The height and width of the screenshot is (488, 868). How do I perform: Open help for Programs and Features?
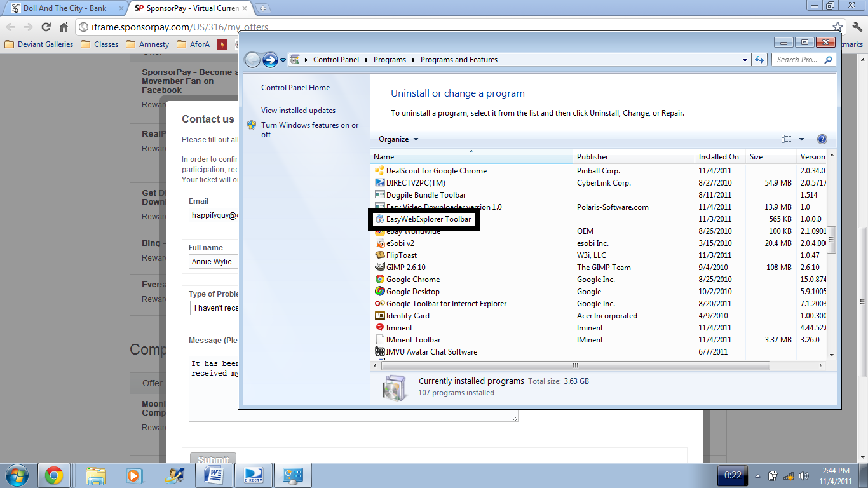click(x=822, y=139)
